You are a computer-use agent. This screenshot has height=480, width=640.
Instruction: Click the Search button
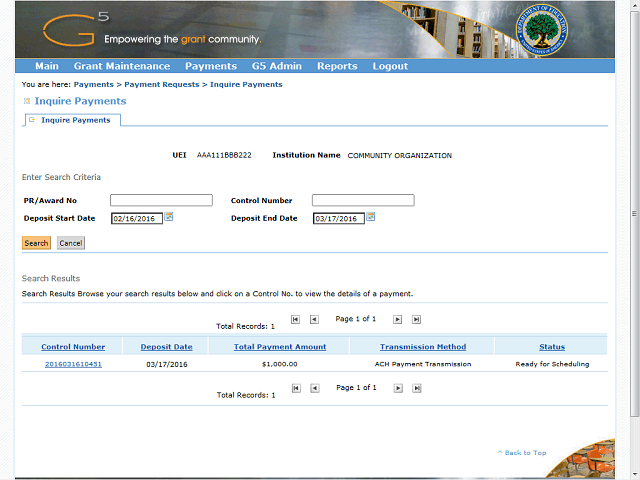coord(36,243)
